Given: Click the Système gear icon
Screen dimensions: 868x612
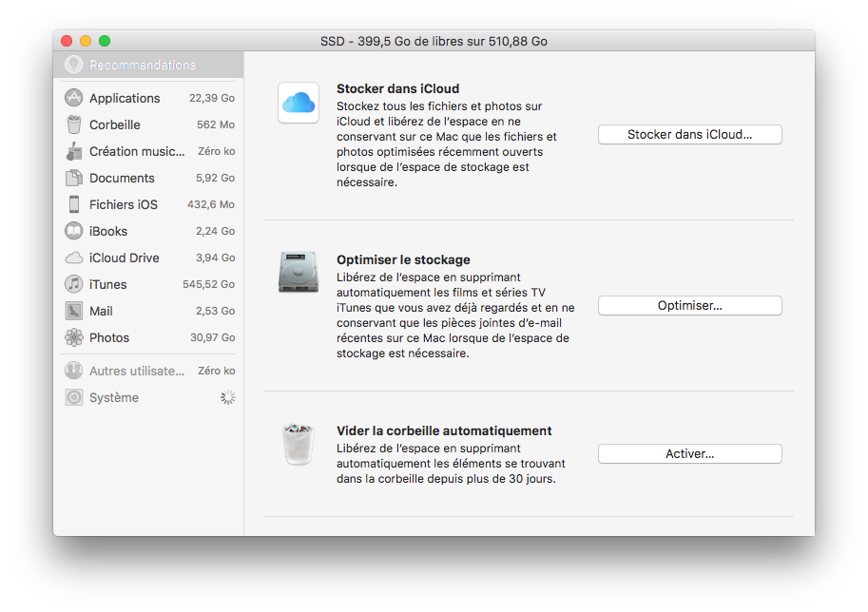Looking at the screenshot, I should [73, 397].
